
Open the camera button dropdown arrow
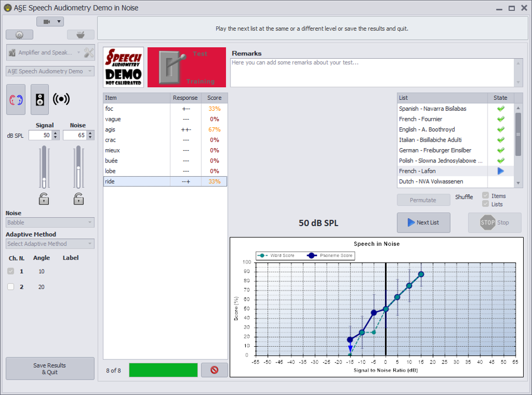[59, 22]
